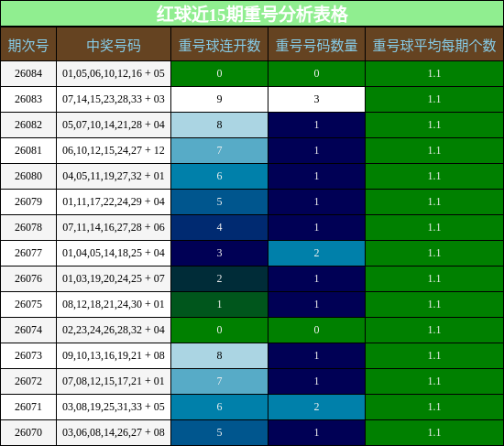
Task: Click issue number 26078
Action: [28, 227]
